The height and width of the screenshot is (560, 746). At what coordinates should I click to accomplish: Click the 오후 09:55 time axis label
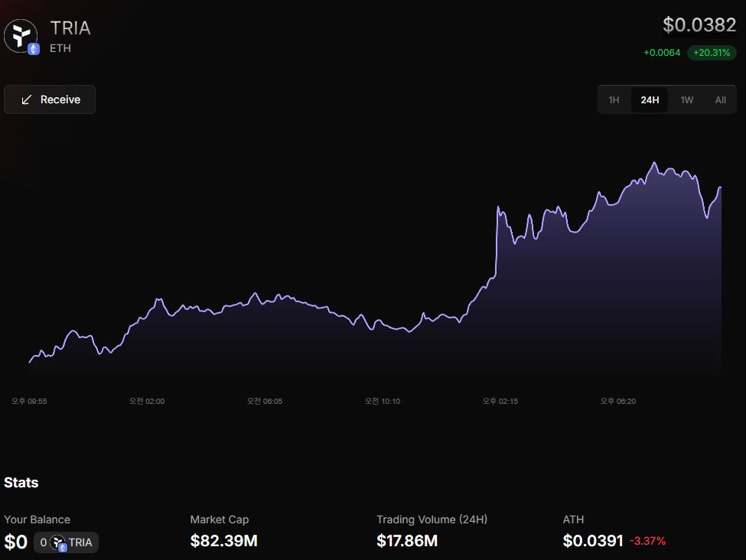pos(29,401)
